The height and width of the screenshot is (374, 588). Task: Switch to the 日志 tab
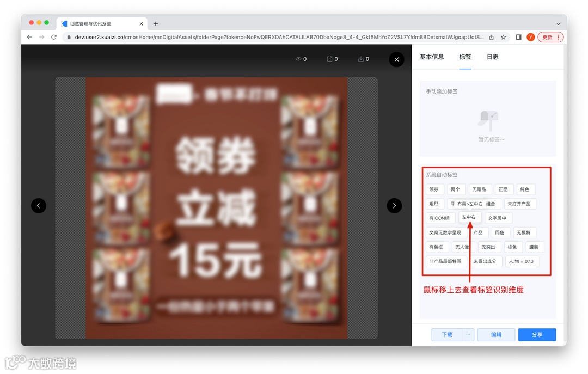[x=492, y=57]
